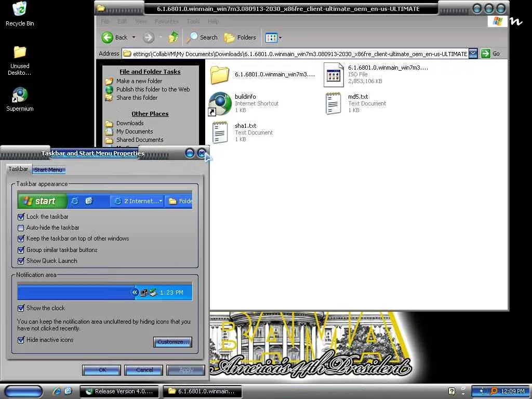532x399 pixels.
Task: Open Search from the Explorer toolbar
Action: coord(202,37)
